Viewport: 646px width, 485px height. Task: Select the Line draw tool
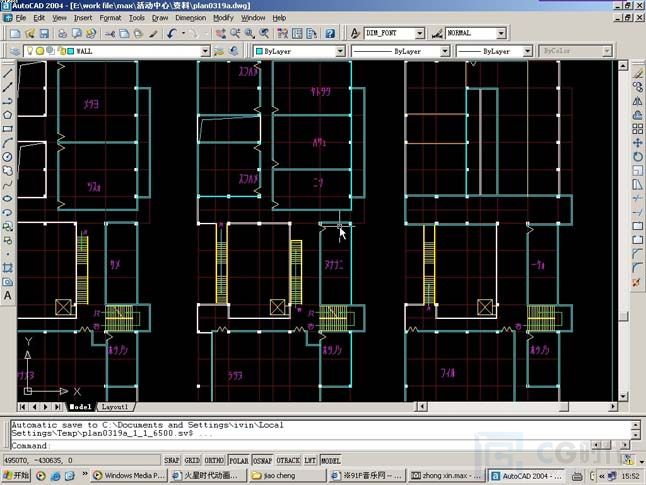pos(7,73)
